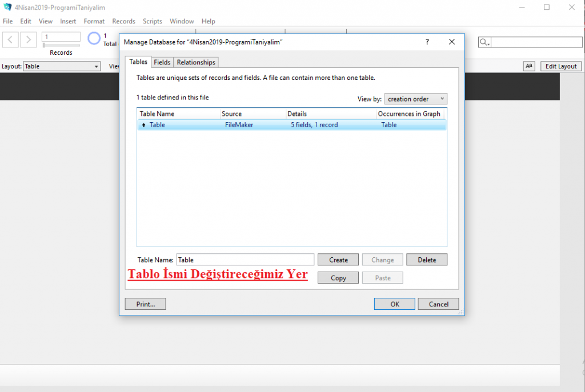This screenshot has width=585, height=392.
Task: Confirm with the OK button
Action: click(395, 304)
